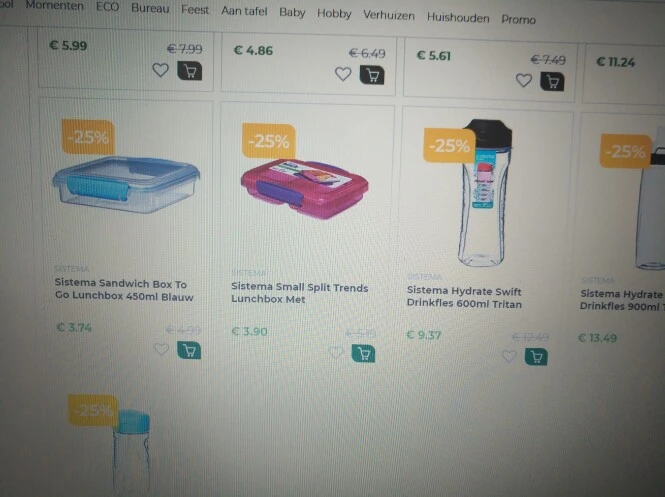665x497 pixels.
Task: Open Sistema Sandwich Box To Go product link
Action: coord(124,290)
